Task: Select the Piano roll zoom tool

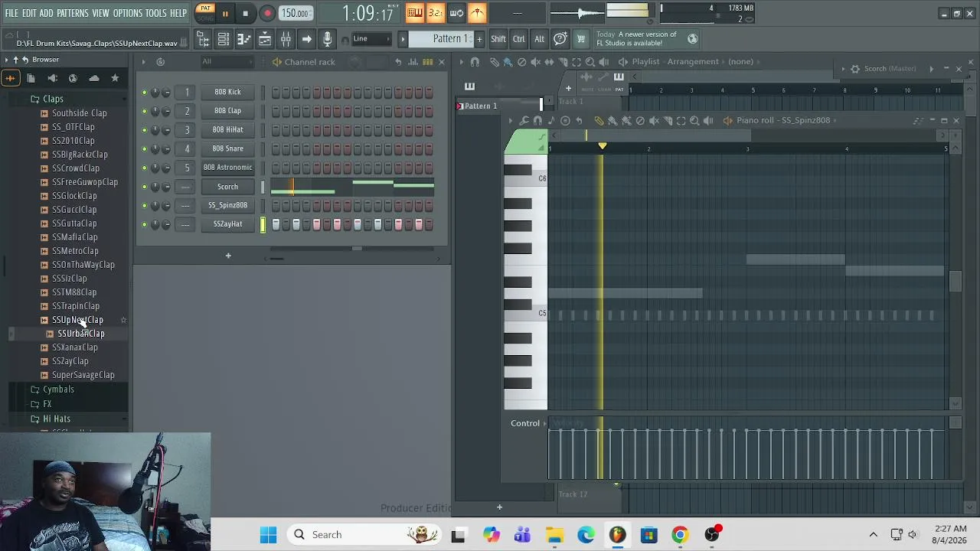Action: 694,120
